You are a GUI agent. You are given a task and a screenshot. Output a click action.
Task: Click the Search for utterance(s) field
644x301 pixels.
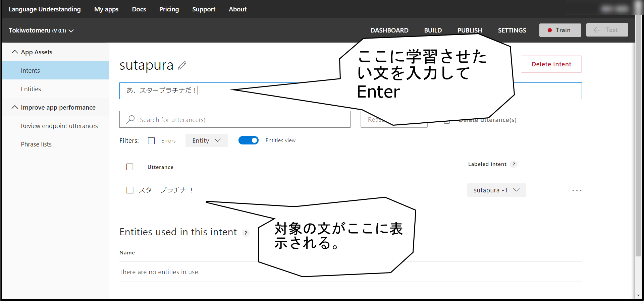tap(235, 119)
